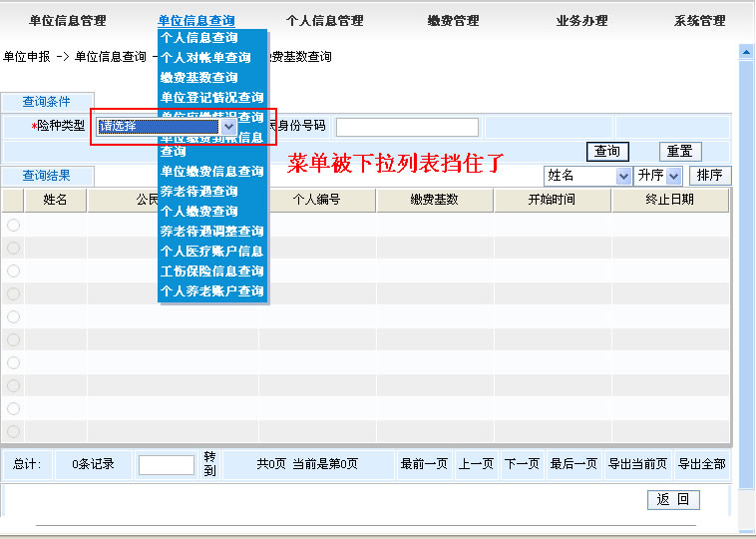Screen dimensions: 756x539
Task: Open the 系统管理 menu
Action: coord(699,21)
